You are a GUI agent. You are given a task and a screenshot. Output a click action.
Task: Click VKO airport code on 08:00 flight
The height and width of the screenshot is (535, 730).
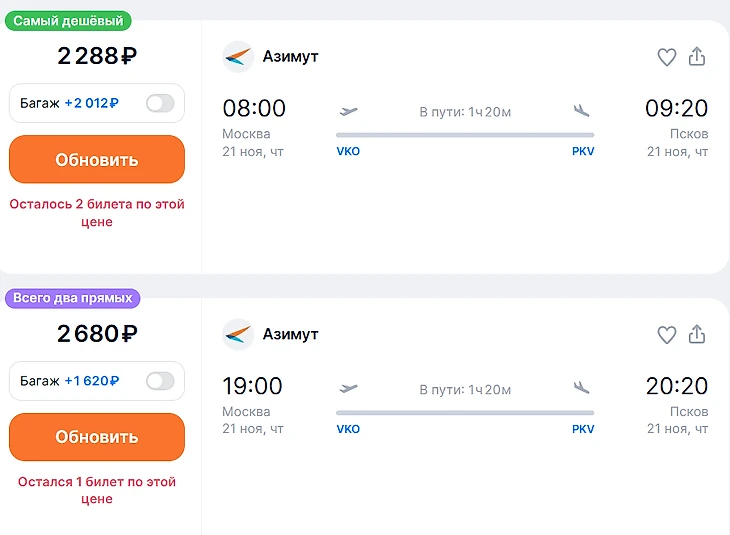point(348,152)
